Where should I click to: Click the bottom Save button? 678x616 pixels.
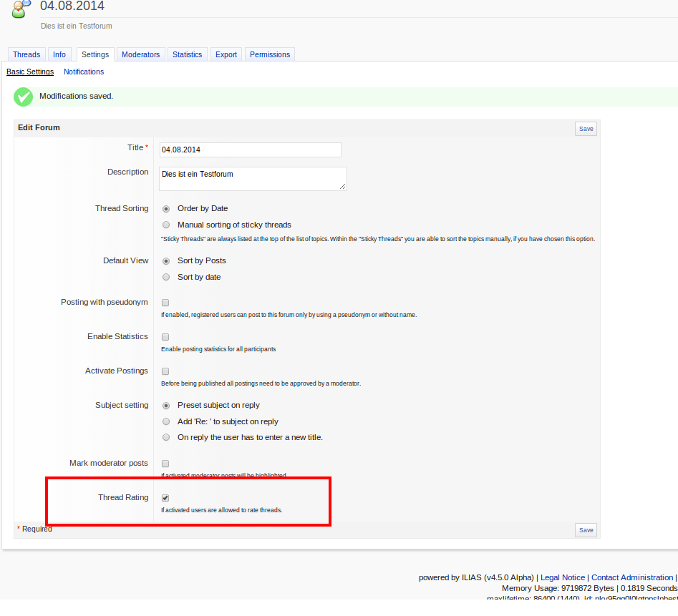586,530
